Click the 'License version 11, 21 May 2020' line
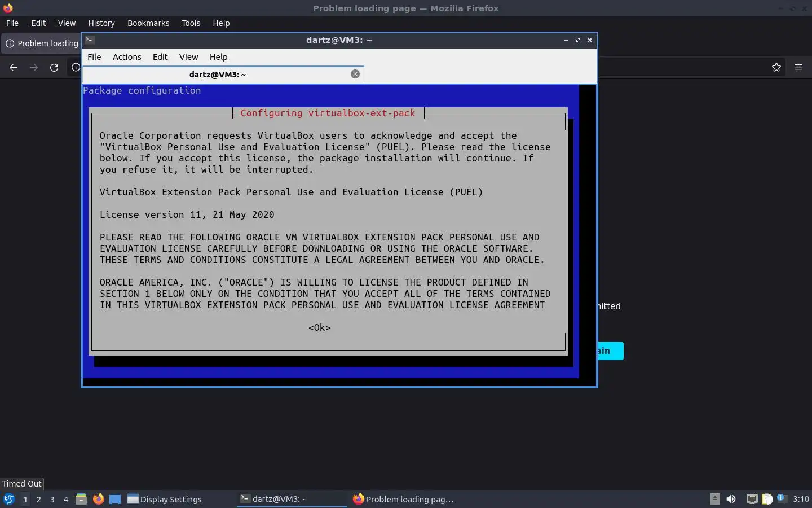 187,214
